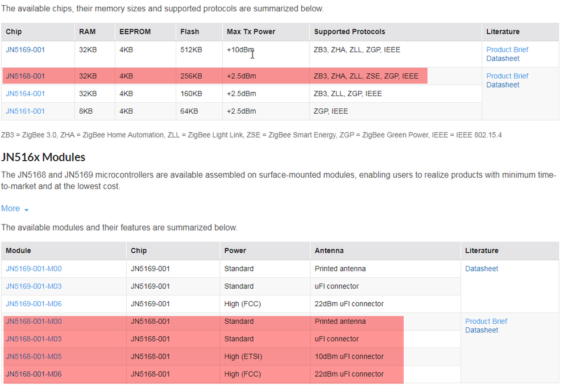Open the JN5169-001-M00 module link
The image size is (568, 392).
[34, 269]
